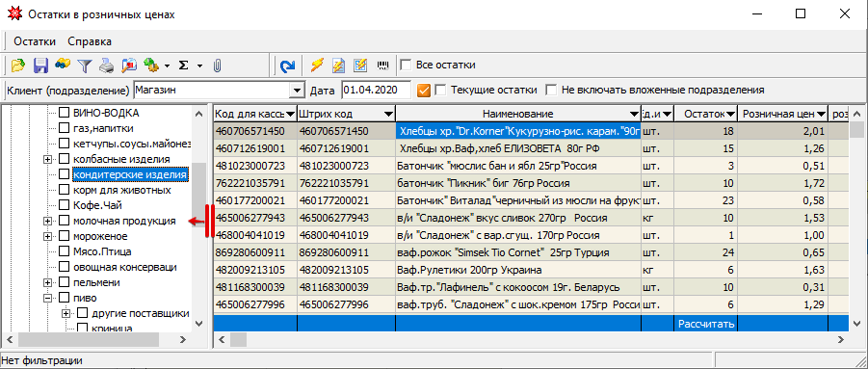This screenshot has height=369, width=868.
Task: Open the Справка menu
Action: coord(90,41)
